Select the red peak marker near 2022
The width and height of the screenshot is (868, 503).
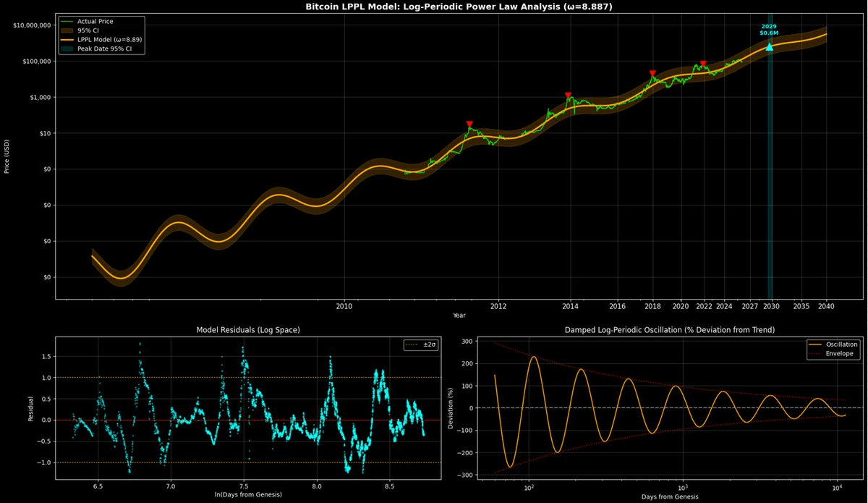click(703, 64)
